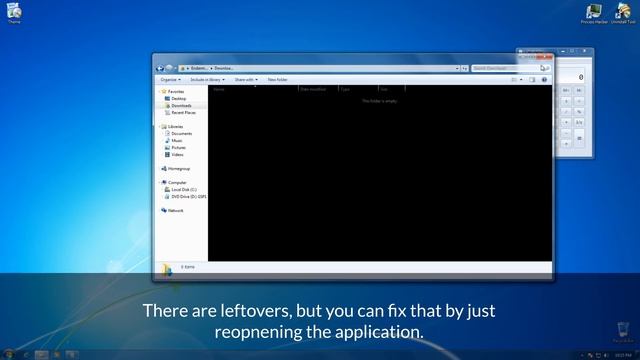Image resolution: width=640 pixels, height=360 pixels.
Task: Open the address bar history dropdown arrow
Action: coord(457,68)
